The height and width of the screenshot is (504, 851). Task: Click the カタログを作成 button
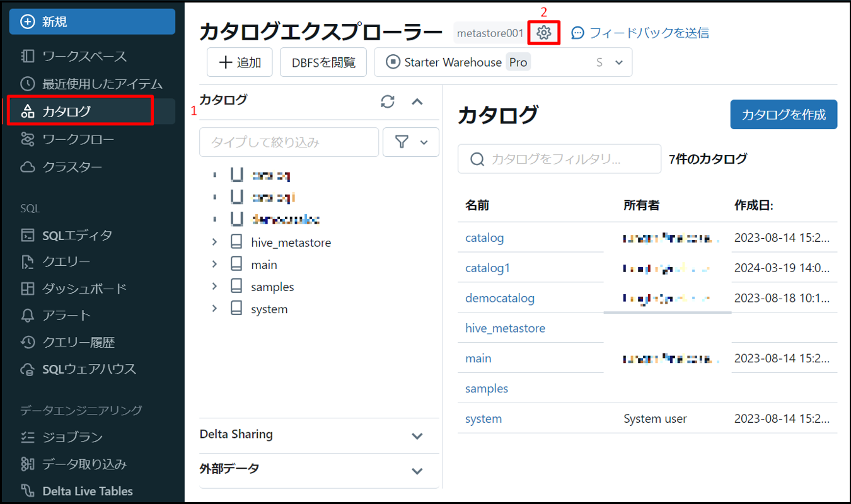(783, 115)
